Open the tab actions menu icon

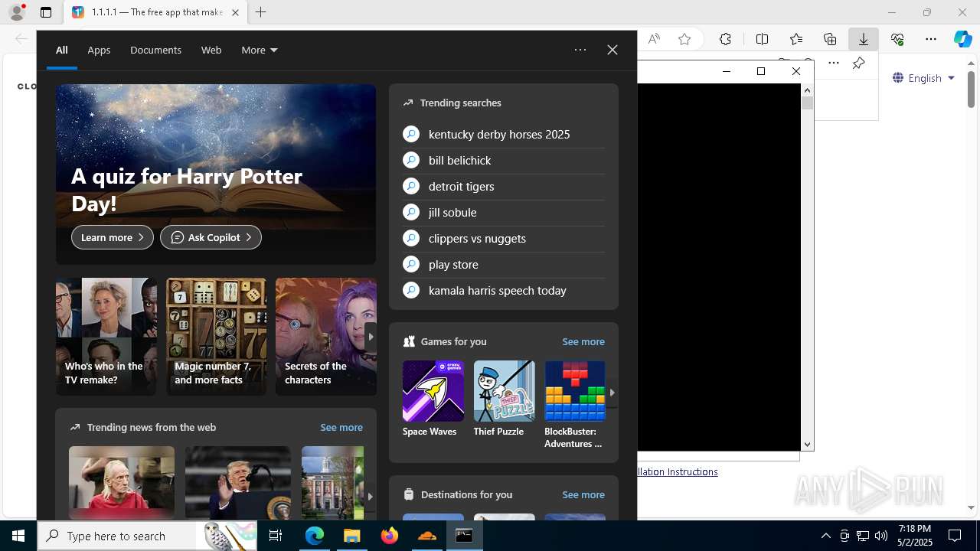pos(46,12)
